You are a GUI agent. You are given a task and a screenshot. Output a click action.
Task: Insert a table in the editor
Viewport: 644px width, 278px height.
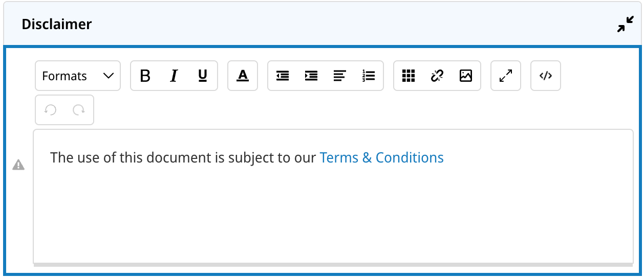click(408, 76)
